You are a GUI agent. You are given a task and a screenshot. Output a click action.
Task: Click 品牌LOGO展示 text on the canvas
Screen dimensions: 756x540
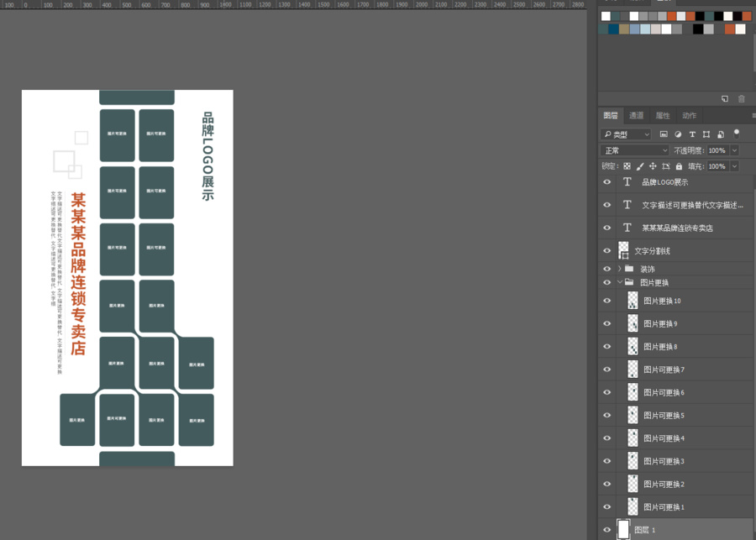pos(207,156)
